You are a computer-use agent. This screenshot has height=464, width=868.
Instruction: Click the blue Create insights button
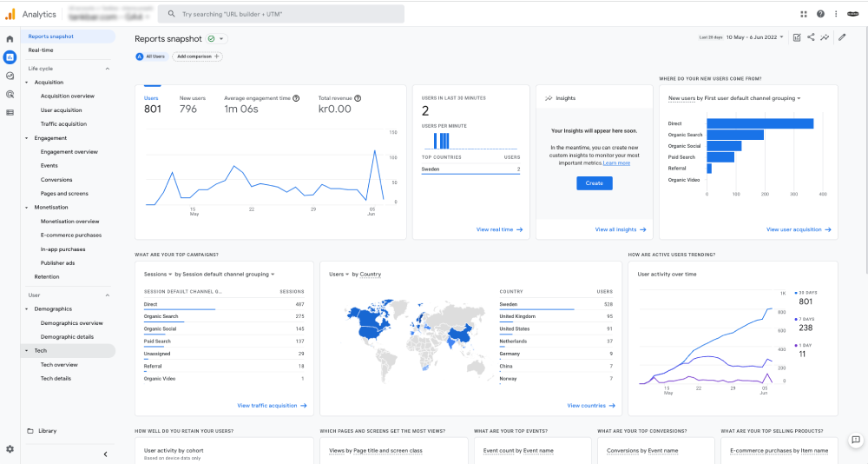tap(594, 183)
